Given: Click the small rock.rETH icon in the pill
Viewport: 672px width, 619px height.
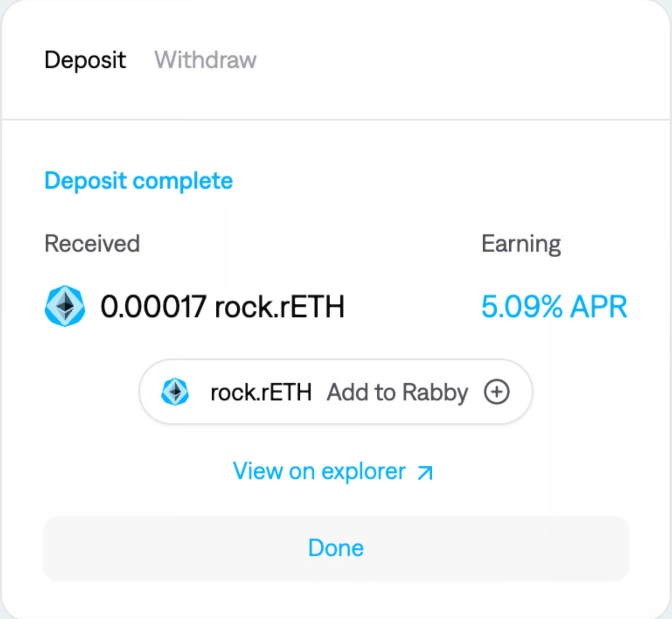Looking at the screenshot, I should pos(175,392).
